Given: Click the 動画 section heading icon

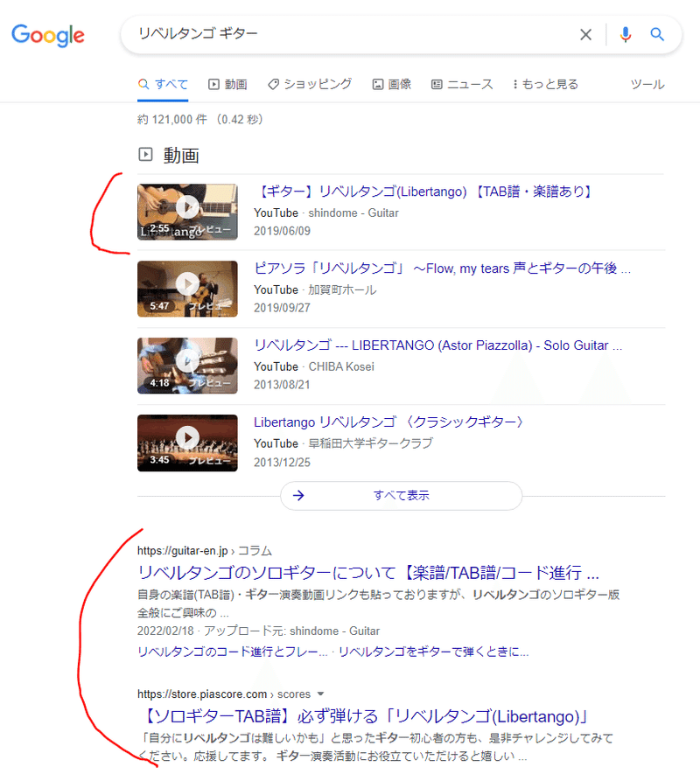Looking at the screenshot, I should [145, 155].
